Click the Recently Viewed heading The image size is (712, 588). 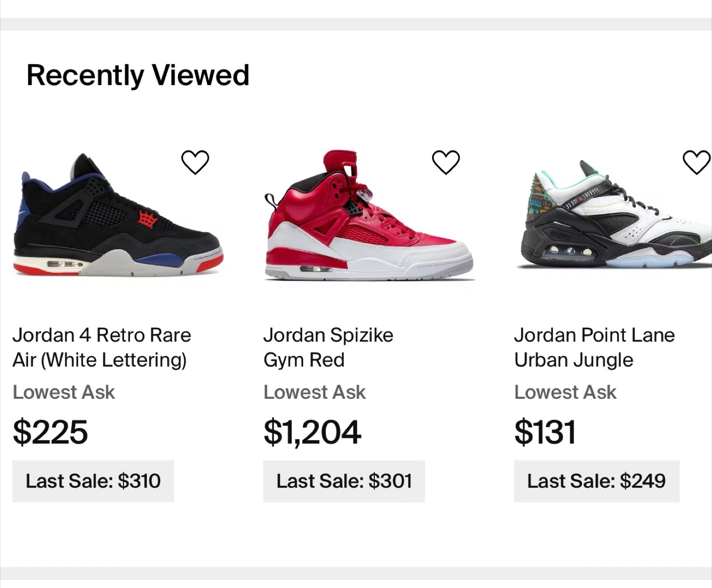(x=137, y=75)
